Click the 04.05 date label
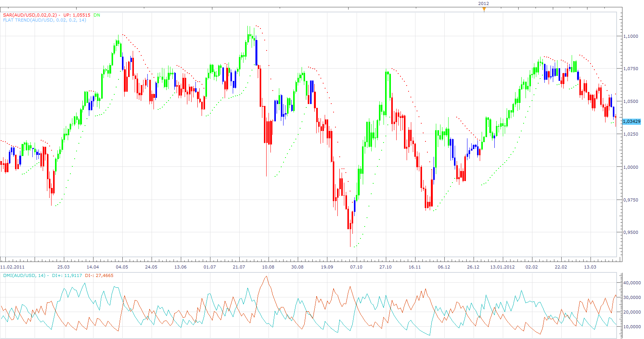The width and height of the screenshot is (644, 339). coord(122,267)
